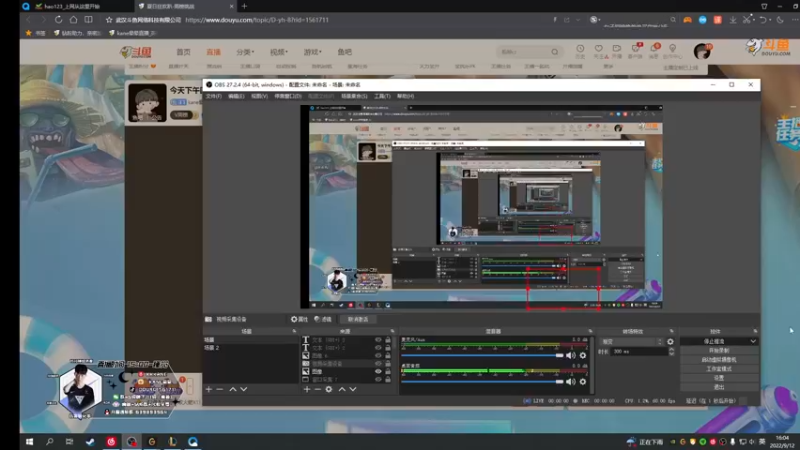Open 设置 settings button in OBS Controls

click(719, 378)
